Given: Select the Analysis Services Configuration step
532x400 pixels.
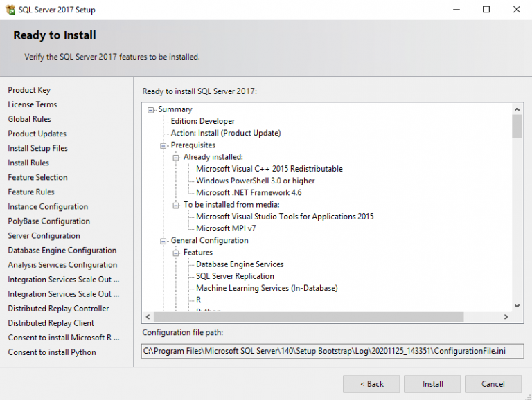Looking at the screenshot, I should coord(62,265).
